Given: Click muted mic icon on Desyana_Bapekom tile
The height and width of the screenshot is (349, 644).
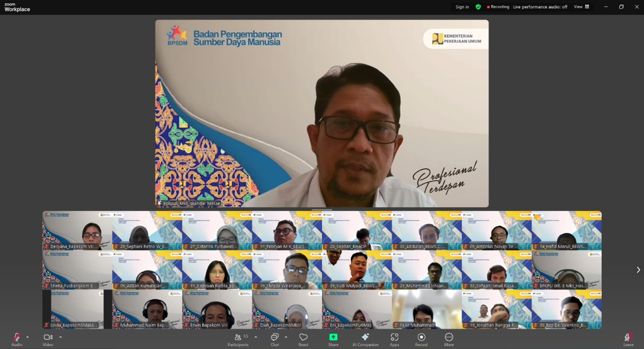Looking at the screenshot, I should [47, 247].
